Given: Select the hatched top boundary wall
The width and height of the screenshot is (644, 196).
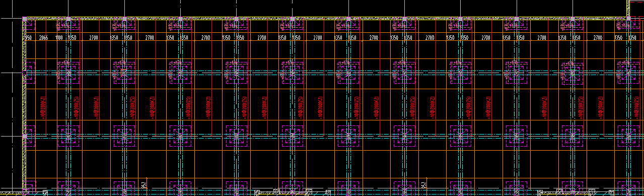Looking at the screenshot, I should click(x=326, y=19).
